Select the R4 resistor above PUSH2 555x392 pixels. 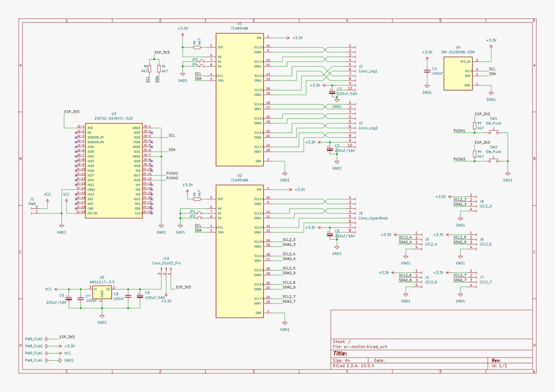tap(474, 154)
